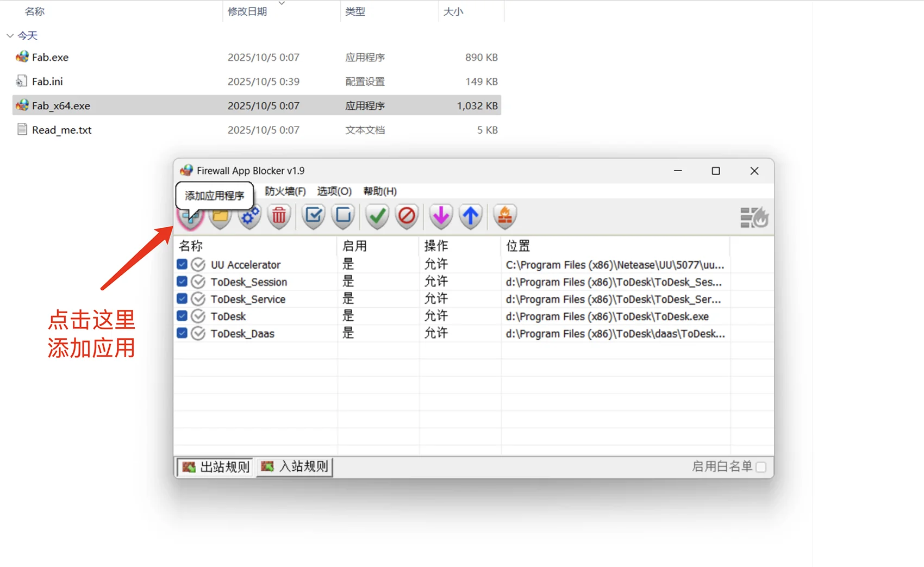Open Firewall Settings flame brick icon

click(505, 216)
